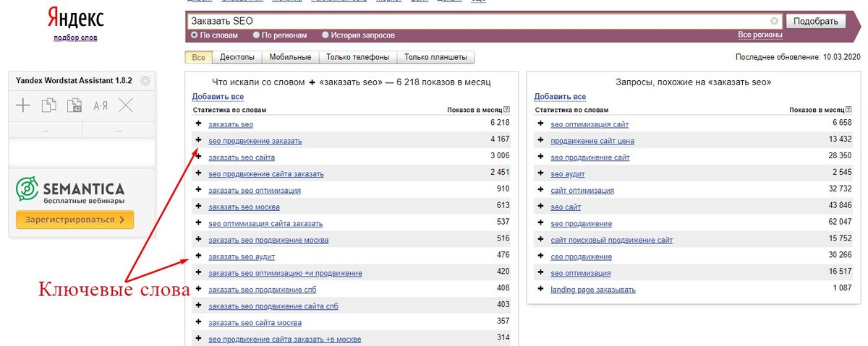Click the help icon next to left Показов в месяц

click(506, 110)
